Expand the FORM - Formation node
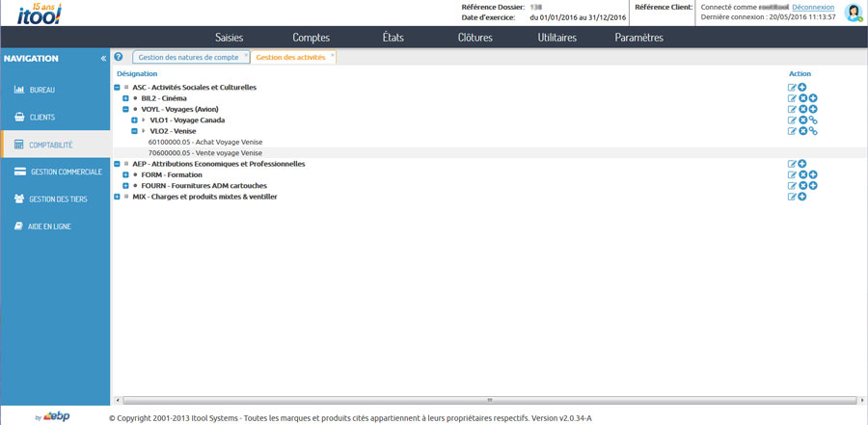The image size is (868, 425). tap(125, 174)
